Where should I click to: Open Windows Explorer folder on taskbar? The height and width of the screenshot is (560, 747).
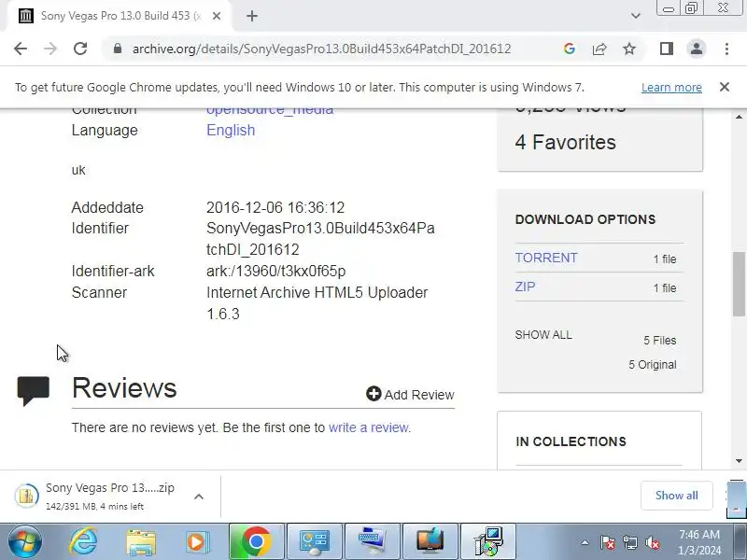pyautogui.click(x=141, y=542)
